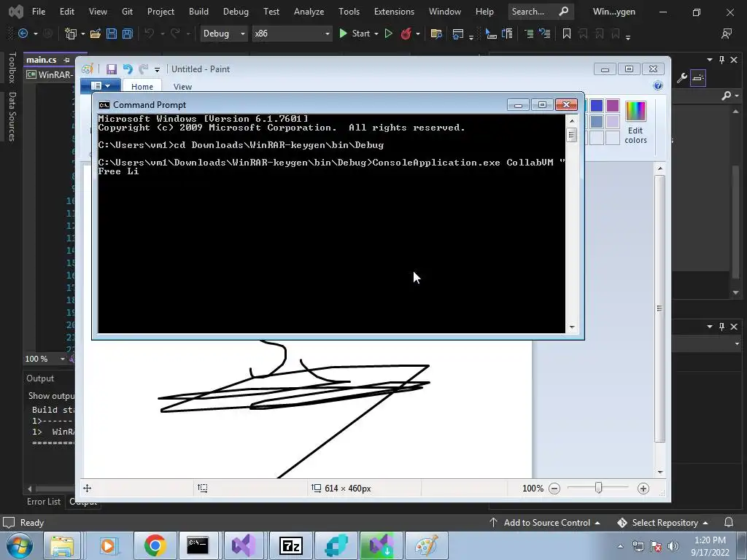Switch to the Error List tab

point(44,502)
